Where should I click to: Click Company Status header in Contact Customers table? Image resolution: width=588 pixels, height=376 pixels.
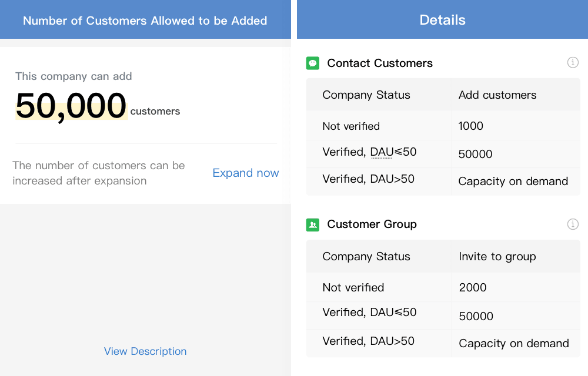pyautogui.click(x=366, y=95)
